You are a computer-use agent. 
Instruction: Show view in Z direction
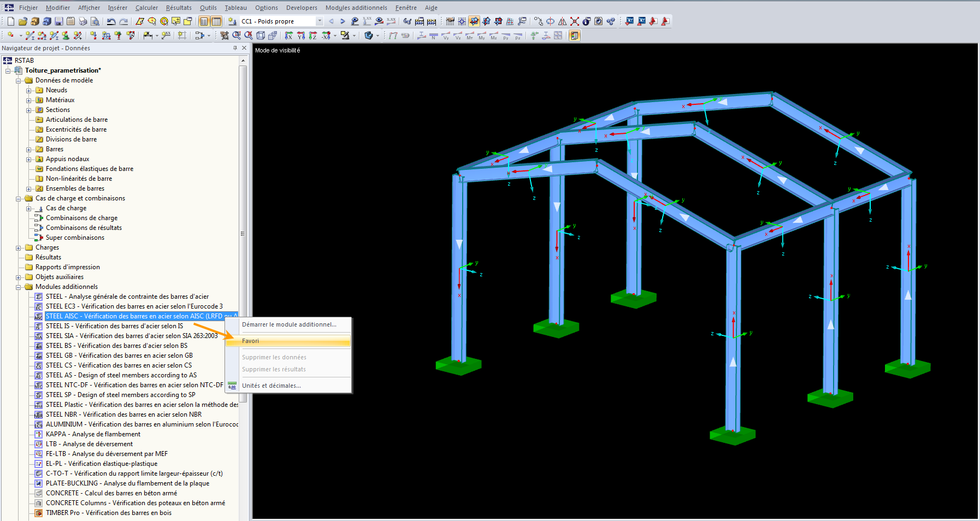pyautogui.click(x=312, y=35)
